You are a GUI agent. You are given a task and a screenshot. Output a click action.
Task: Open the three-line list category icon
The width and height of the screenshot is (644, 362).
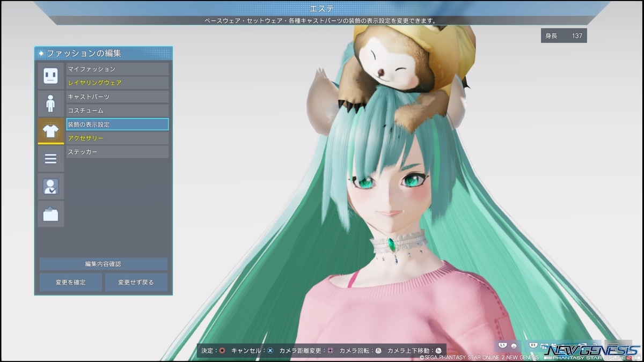click(x=50, y=159)
